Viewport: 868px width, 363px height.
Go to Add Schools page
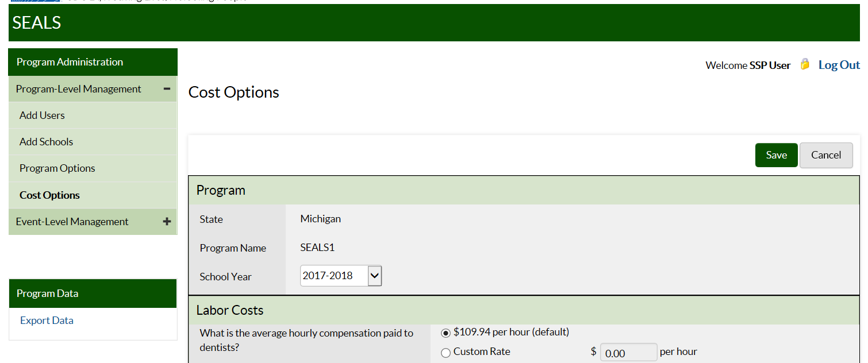tap(46, 142)
